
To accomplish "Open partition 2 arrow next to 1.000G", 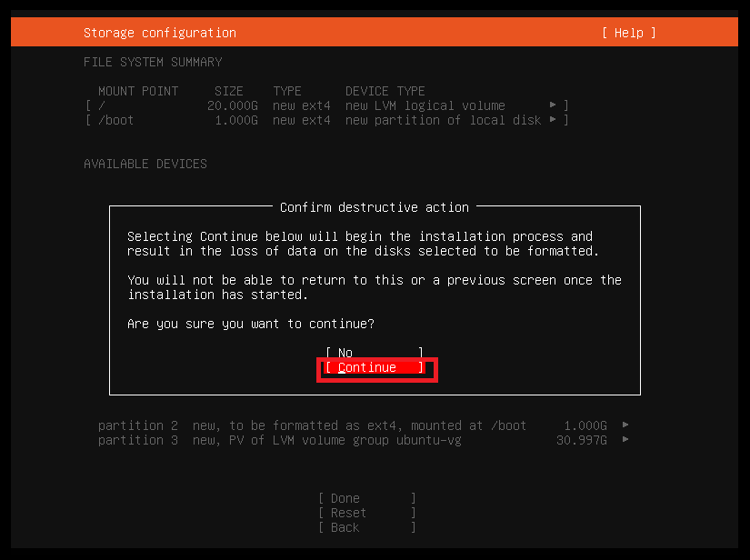I will (625, 425).
